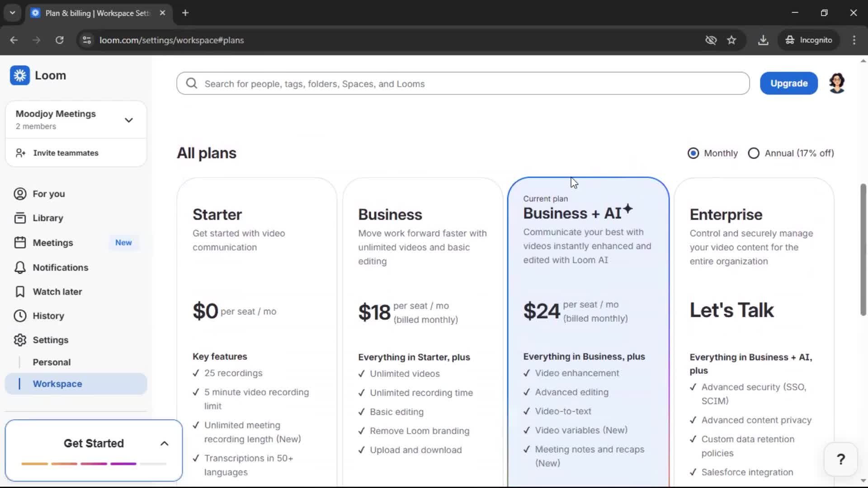Collapse the Get Started panel
The height and width of the screenshot is (488, 868).
165,444
